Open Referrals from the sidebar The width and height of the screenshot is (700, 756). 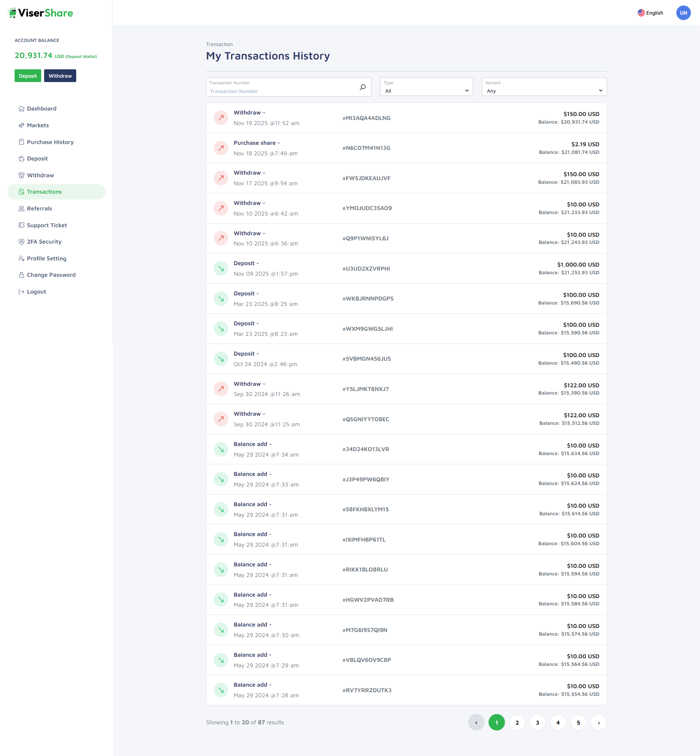[x=39, y=209]
